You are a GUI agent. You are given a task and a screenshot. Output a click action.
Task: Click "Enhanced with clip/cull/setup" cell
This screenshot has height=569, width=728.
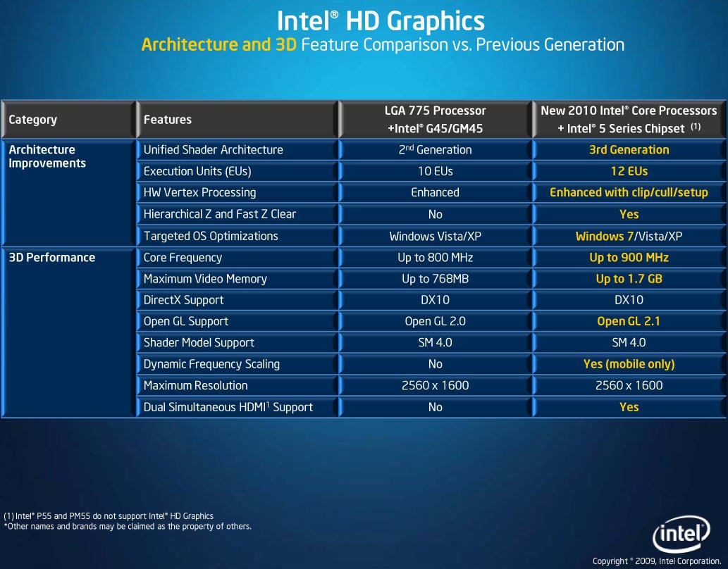[x=629, y=193]
